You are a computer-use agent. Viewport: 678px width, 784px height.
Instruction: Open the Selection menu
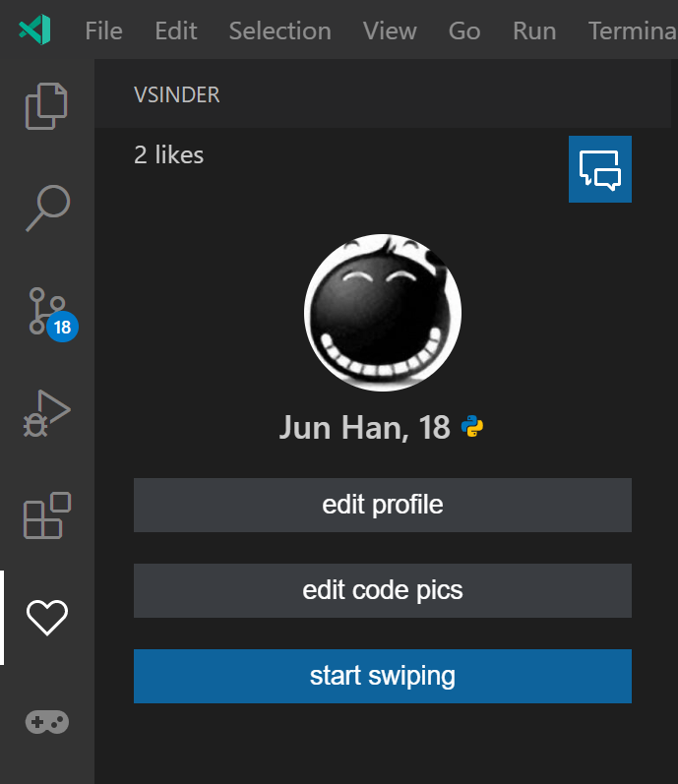(x=280, y=31)
